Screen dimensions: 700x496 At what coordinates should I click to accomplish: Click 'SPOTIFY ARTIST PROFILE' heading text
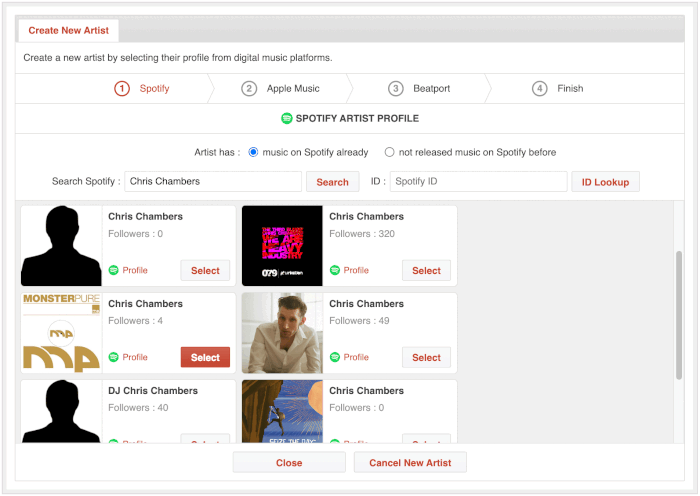coord(357,118)
